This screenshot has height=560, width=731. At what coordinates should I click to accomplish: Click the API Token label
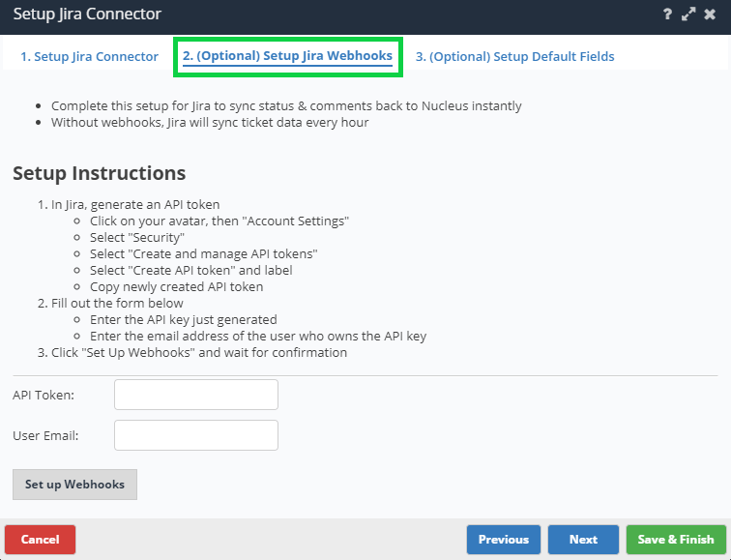(44, 395)
